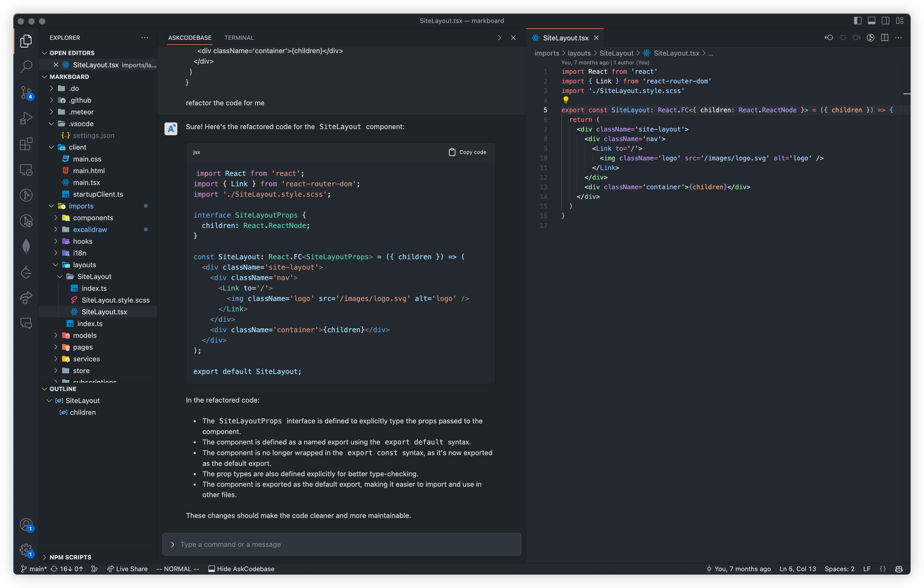
Task: Click the Copilot status icon in status bar
Action: tap(899, 569)
